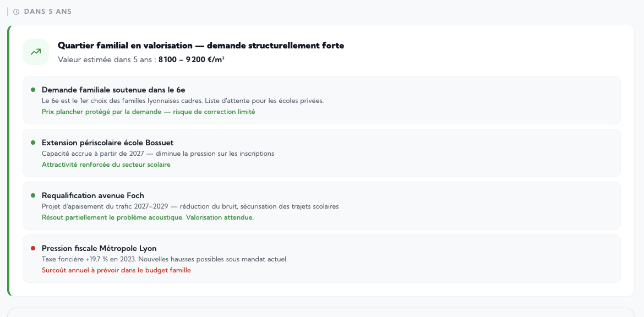Click the text Projet d'apaisement du trafic 2027–2029
This screenshot has height=317, width=644.
pos(190,206)
